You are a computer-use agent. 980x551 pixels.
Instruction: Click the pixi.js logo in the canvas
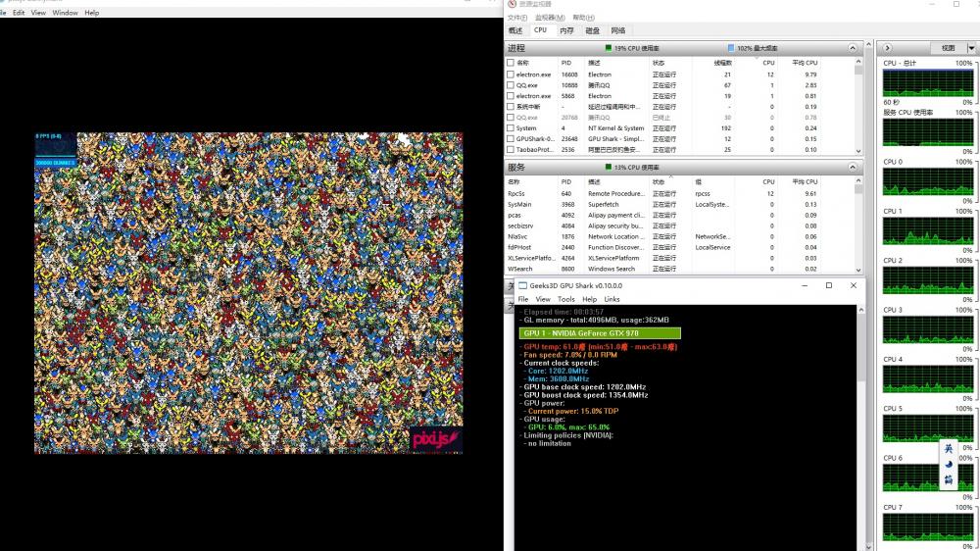tap(435, 438)
